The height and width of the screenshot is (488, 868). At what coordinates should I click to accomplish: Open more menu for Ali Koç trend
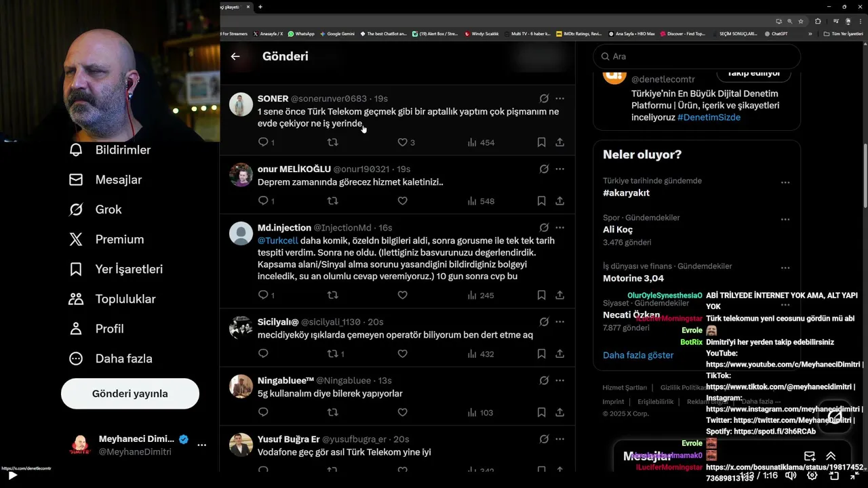[785, 219]
